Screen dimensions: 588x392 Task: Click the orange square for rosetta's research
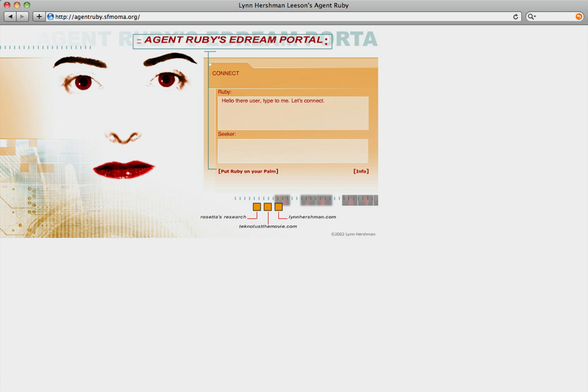(257, 206)
